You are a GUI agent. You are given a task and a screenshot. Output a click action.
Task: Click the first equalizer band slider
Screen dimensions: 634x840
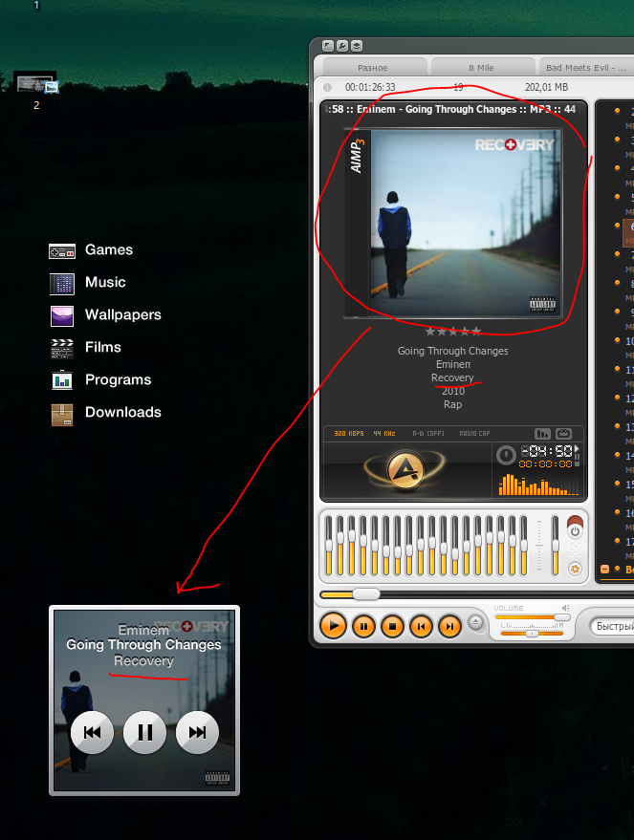pyautogui.click(x=329, y=546)
